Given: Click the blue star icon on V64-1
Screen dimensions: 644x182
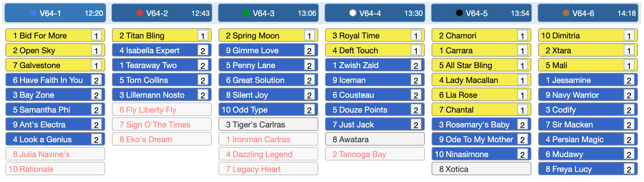Looking at the screenshot, I should click(x=33, y=13).
